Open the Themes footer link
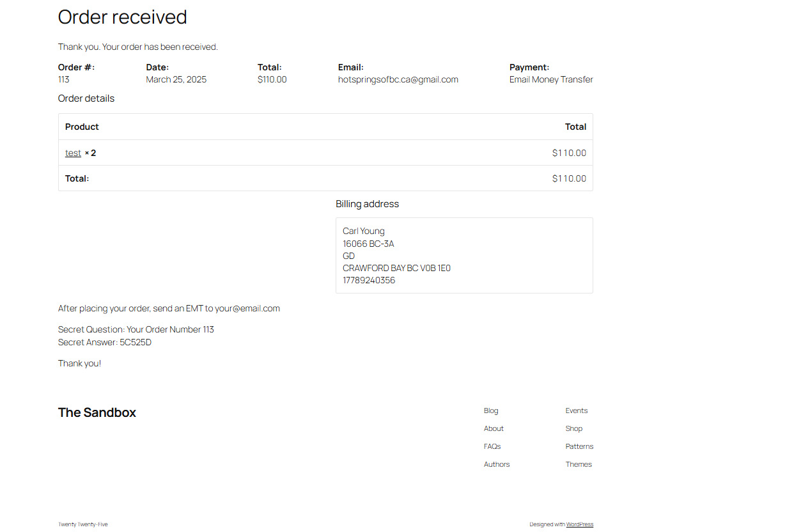794x532 pixels. click(x=579, y=464)
